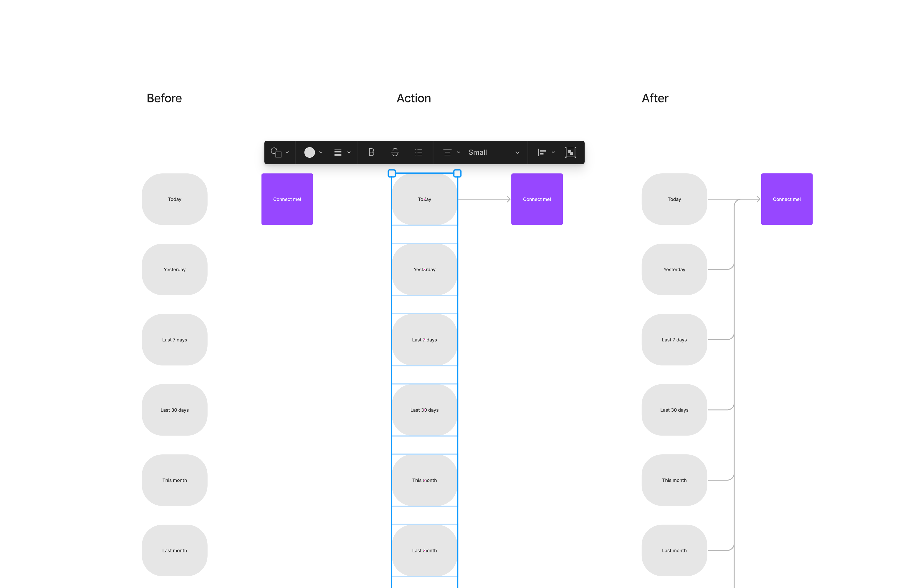
Task: Toggle the layout direction icon
Action: [x=542, y=152]
